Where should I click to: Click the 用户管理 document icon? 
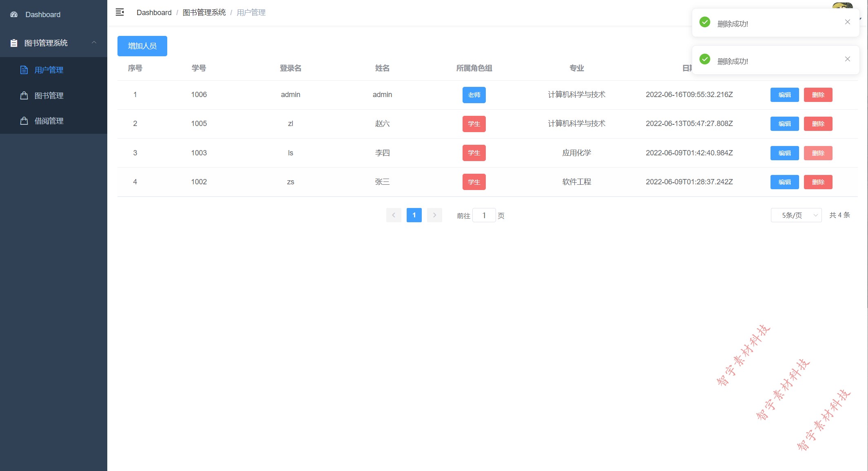click(x=24, y=70)
